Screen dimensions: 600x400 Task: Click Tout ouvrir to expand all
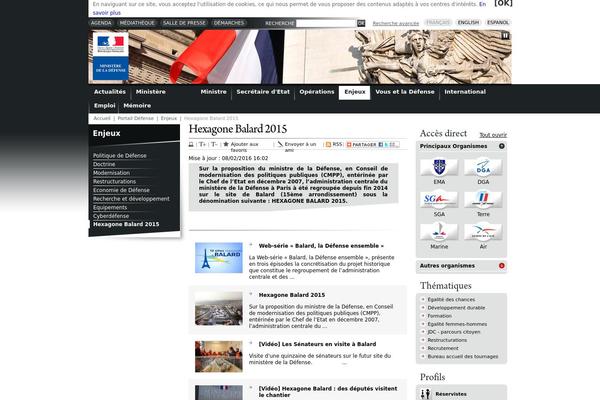[x=493, y=135]
